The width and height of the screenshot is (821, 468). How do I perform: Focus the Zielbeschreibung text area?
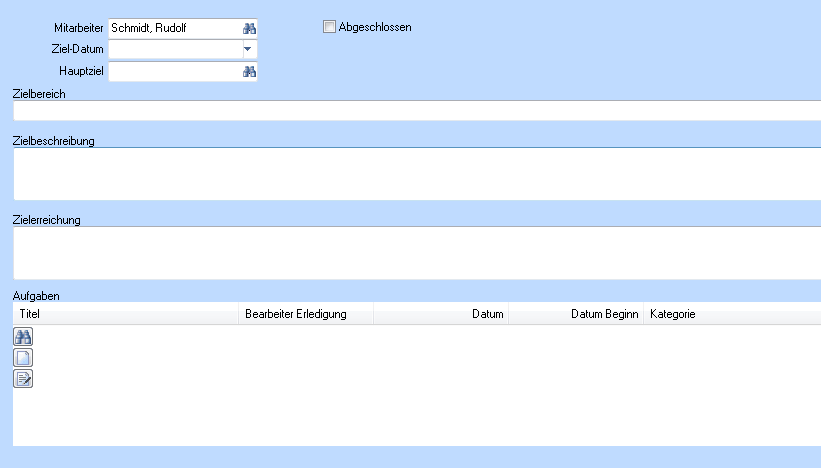tap(417, 174)
